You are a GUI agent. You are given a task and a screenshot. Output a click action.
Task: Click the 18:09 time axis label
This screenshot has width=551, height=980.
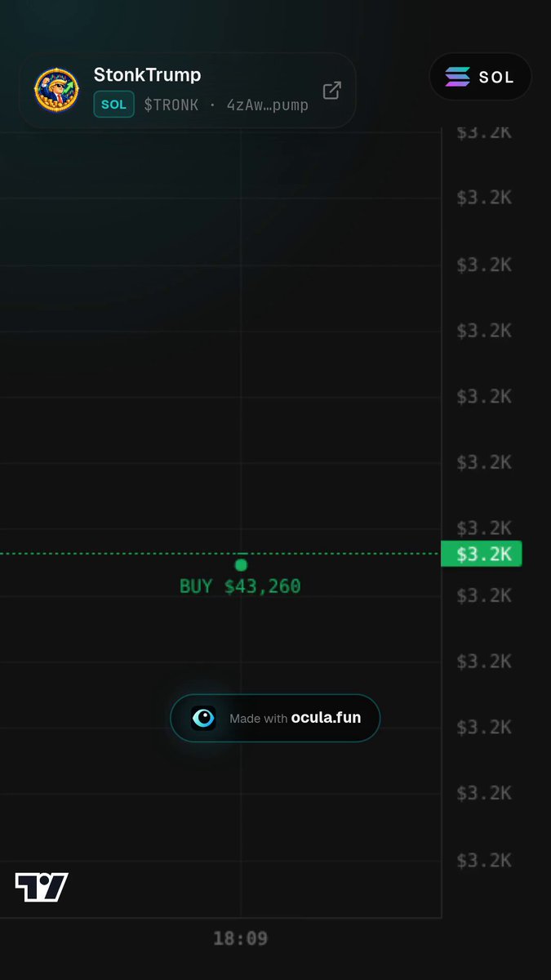[240, 938]
